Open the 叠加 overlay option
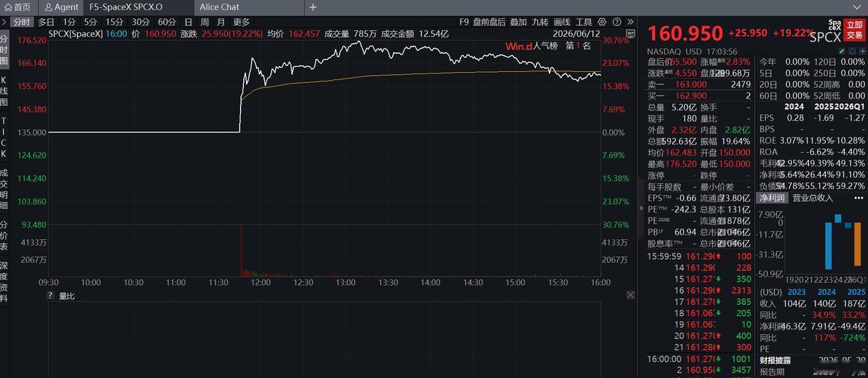 point(518,22)
